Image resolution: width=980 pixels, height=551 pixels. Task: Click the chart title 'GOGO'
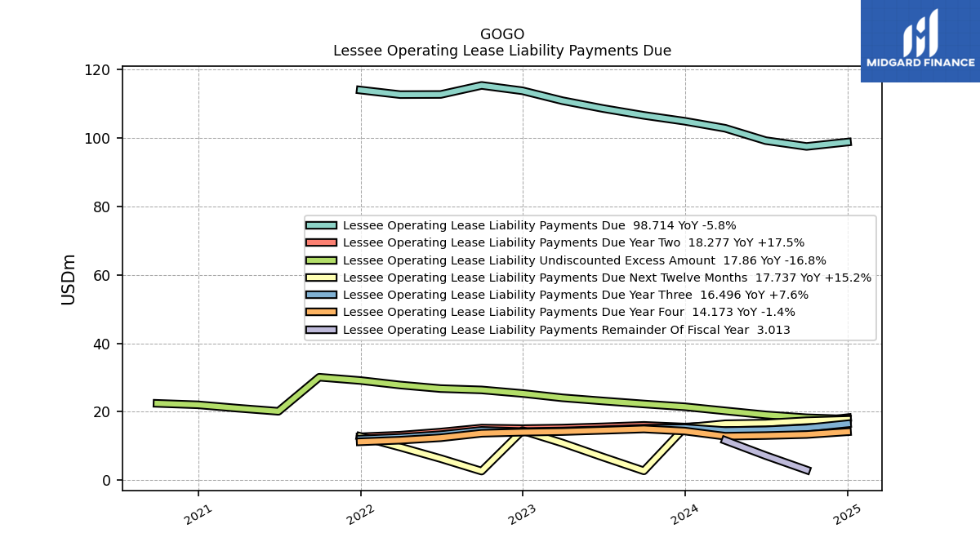pyautogui.click(x=502, y=34)
